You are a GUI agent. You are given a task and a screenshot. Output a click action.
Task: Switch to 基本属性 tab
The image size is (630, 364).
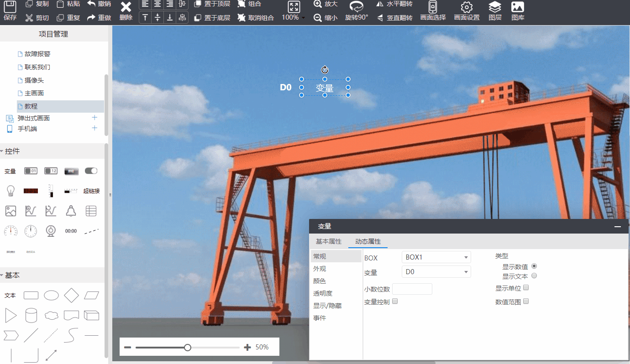point(329,241)
